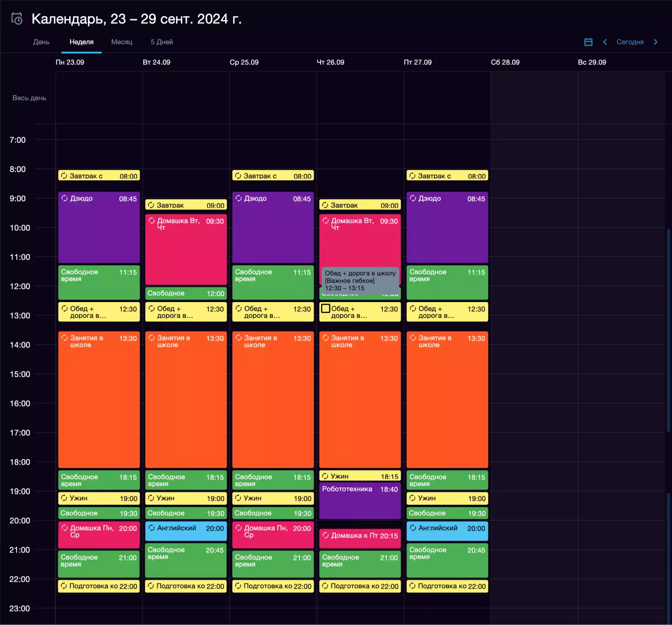This screenshot has width=672, height=625.
Task: Open Monday's Ужин 19:00 event
Action: (99, 498)
